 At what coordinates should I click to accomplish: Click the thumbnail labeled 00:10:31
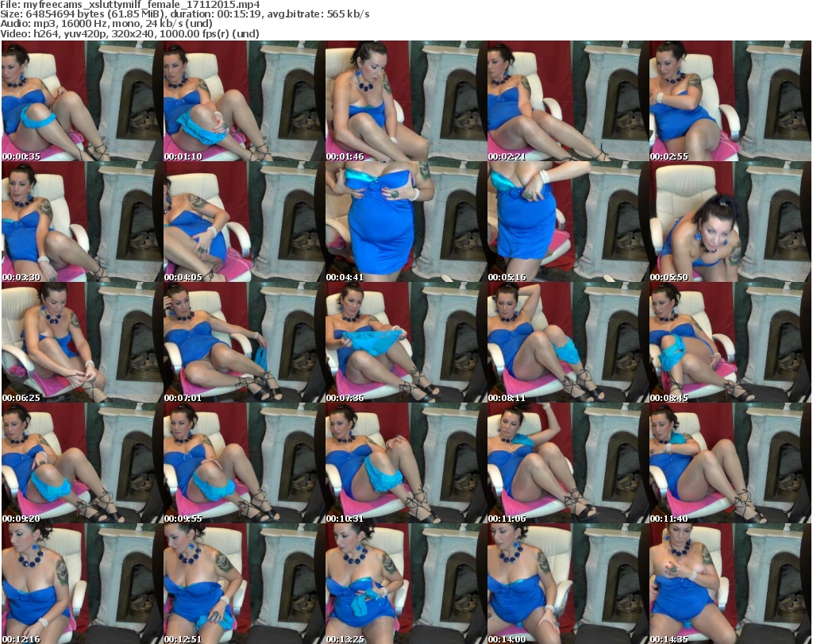click(x=406, y=464)
